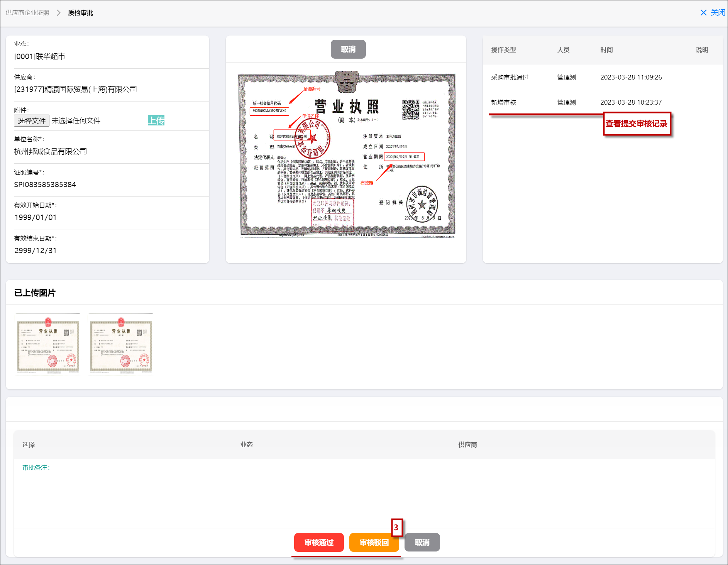This screenshot has height=565, width=728.
Task: Click the 关闭 link at top right
Action: 718,13
